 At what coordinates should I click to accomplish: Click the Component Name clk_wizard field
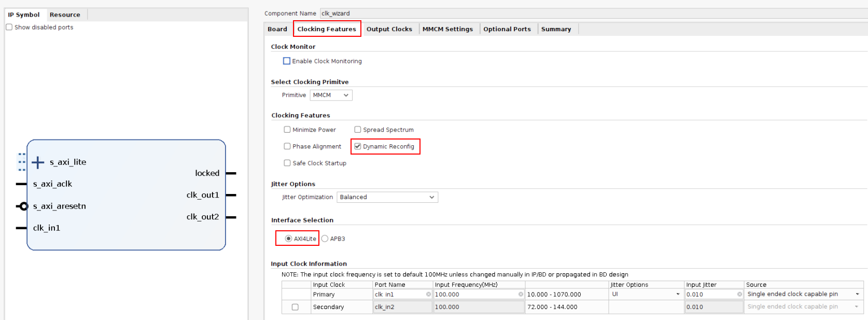tap(594, 13)
